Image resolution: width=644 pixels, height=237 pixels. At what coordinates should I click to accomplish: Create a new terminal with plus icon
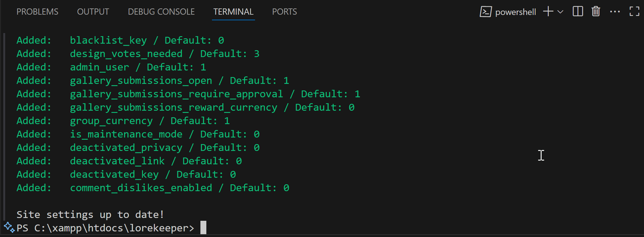pos(548,12)
